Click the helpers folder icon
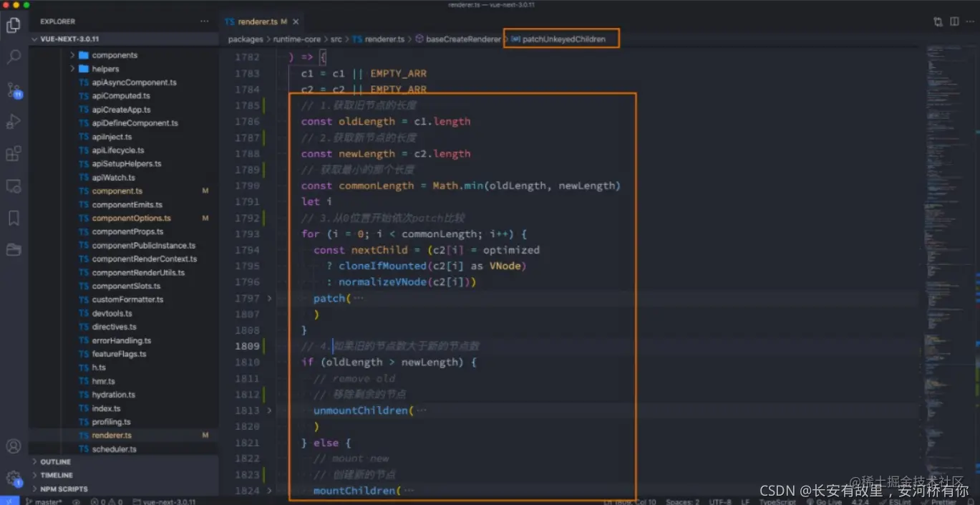Viewport: 980px width, 505px height. pyautogui.click(x=84, y=69)
